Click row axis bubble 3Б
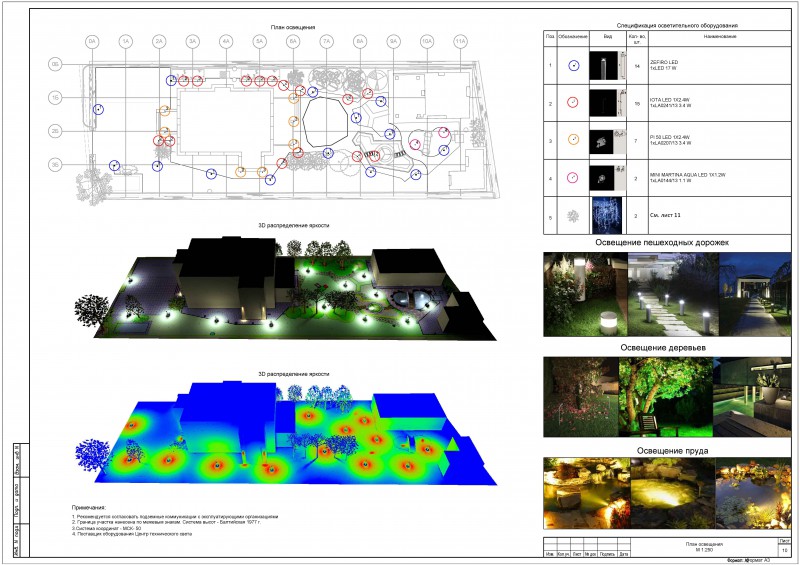Screen dimensions: 800x565 [x=55, y=164]
